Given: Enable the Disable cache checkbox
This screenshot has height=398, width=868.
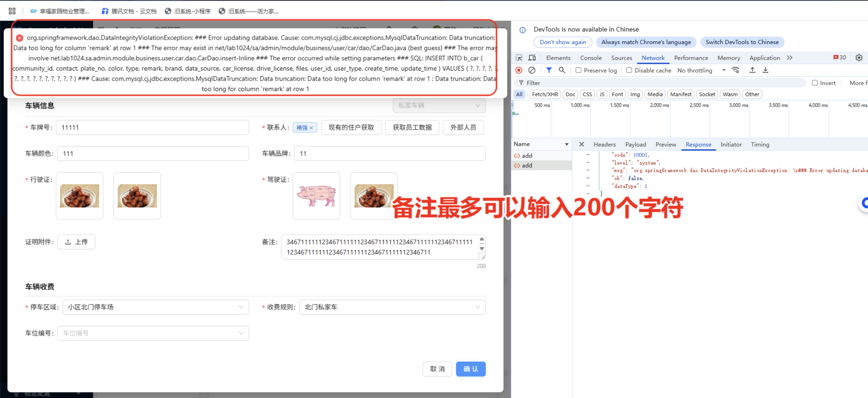Looking at the screenshot, I should [629, 70].
